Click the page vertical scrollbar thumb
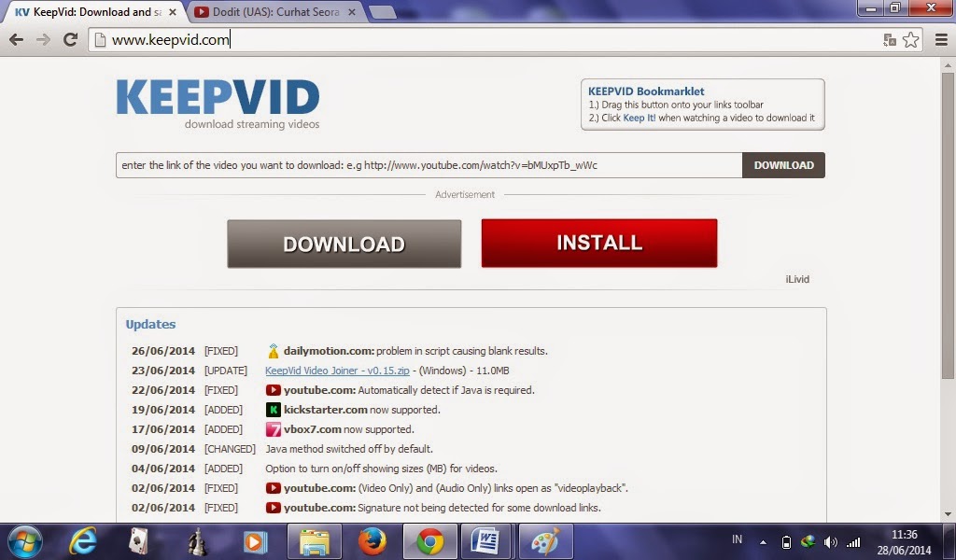This screenshot has height=560, width=956. coord(949,226)
